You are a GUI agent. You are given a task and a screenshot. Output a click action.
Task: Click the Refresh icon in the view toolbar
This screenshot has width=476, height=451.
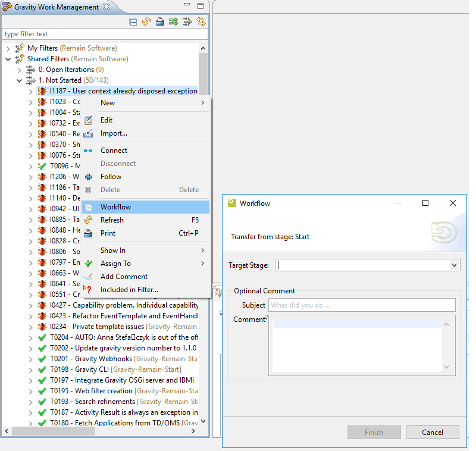[x=146, y=22]
